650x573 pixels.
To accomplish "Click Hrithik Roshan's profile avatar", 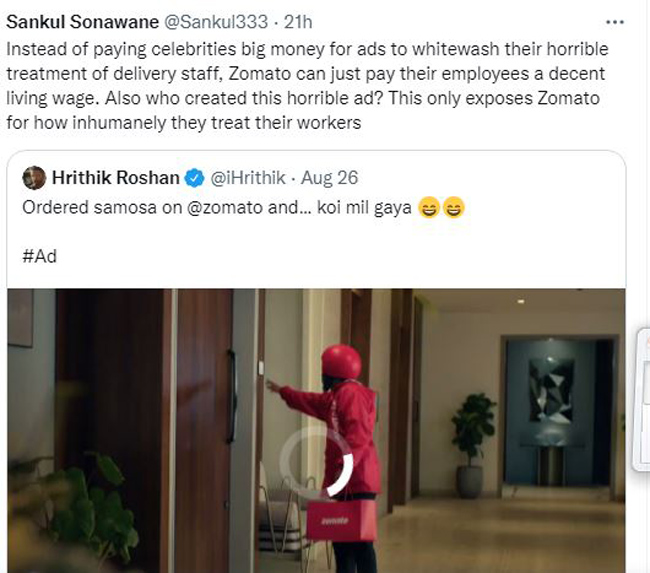I will point(34,178).
